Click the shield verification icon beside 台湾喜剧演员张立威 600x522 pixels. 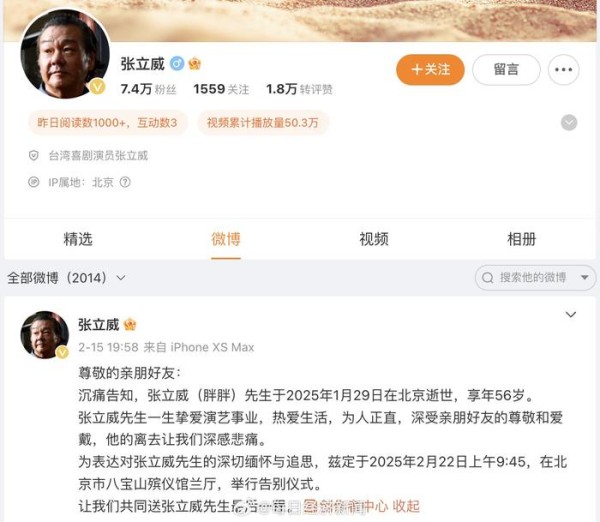(x=34, y=155)
